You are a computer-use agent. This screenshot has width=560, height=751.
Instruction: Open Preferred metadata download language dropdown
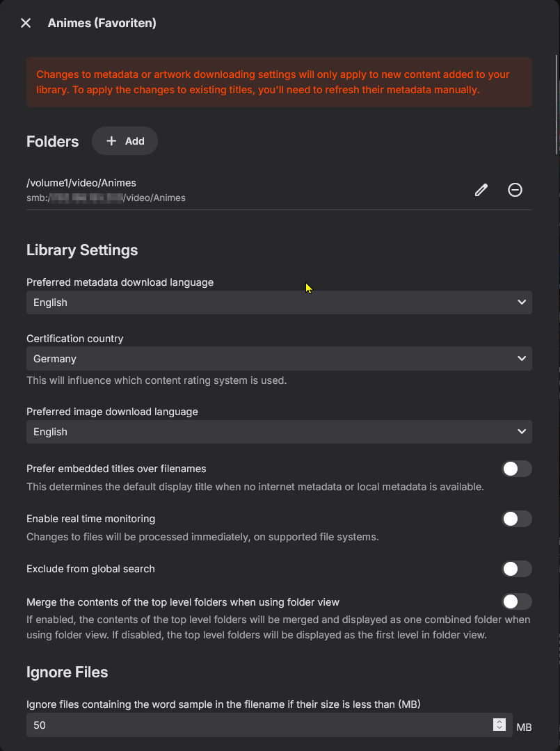coord(279,302)
